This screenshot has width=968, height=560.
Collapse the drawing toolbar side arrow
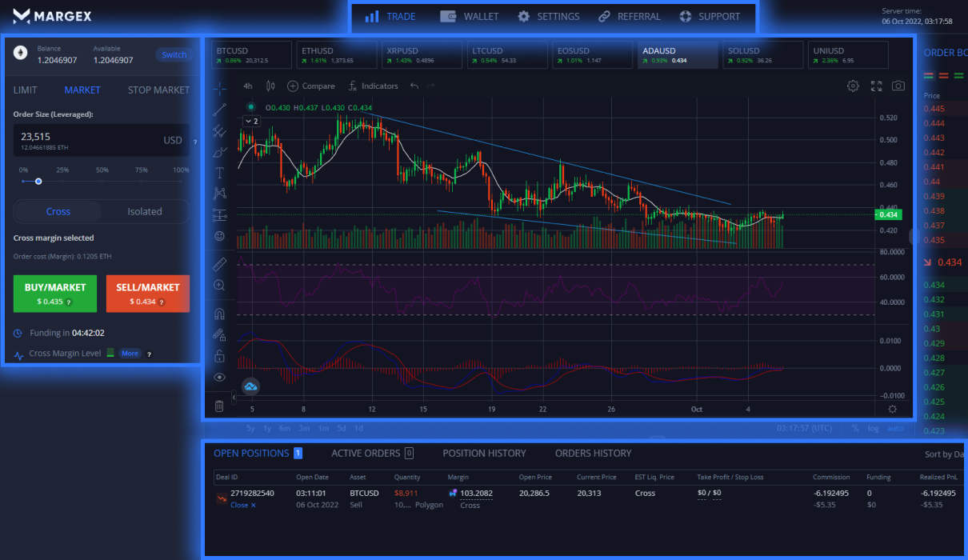point(234,397)
